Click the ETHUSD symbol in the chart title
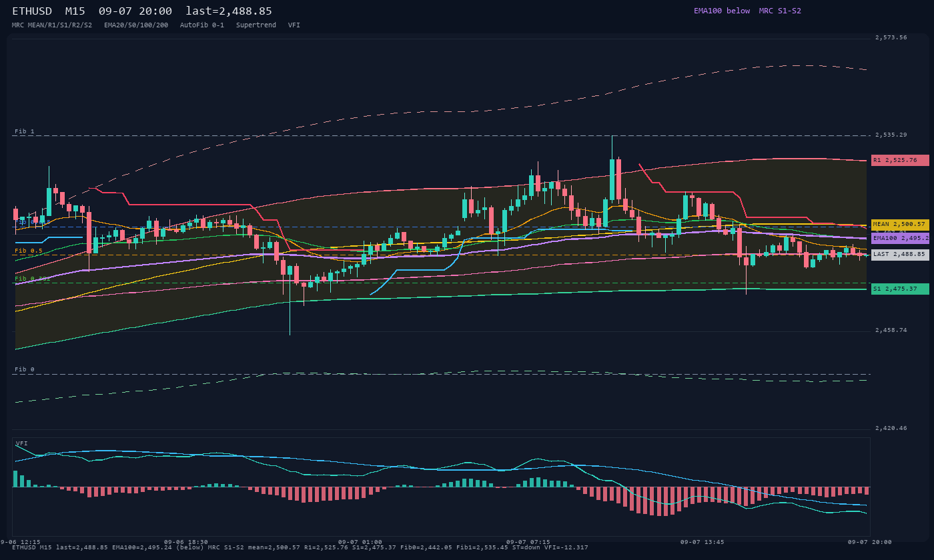The image size is (934, 560). coord(35,11)
